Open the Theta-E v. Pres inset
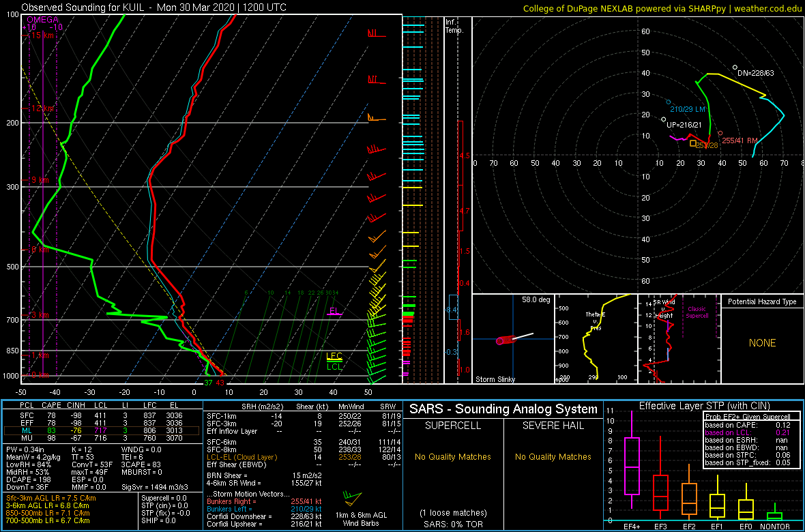Image resolution: width=805 pixels, height=532 pixels. coord(596,339)
